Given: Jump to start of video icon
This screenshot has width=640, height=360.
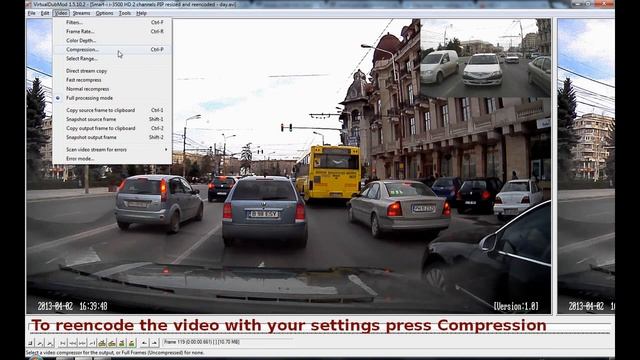Looking at the screenshot, I should point(62,343).
